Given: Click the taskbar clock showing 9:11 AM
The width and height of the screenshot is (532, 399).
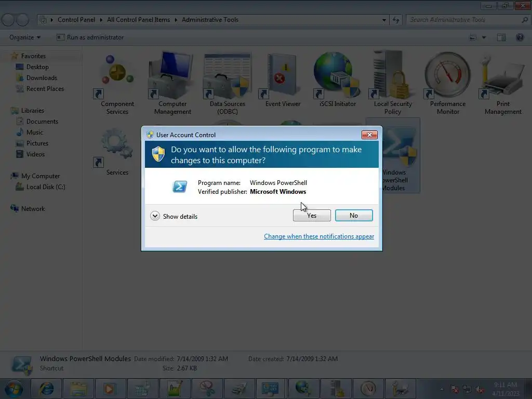Looking at the screenshot, I should tap(506, 389).
